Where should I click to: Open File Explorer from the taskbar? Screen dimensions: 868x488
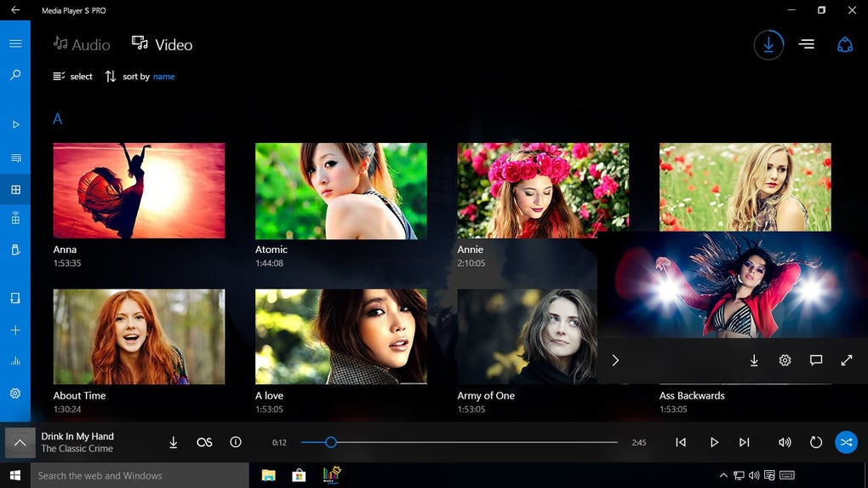[x=268, y=475]
